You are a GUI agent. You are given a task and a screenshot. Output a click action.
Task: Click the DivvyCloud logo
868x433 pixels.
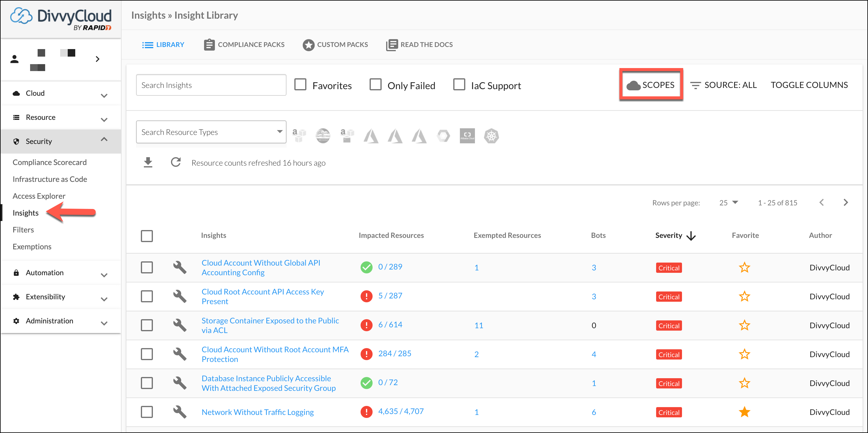pyautogui.click(x=61, y=19)
